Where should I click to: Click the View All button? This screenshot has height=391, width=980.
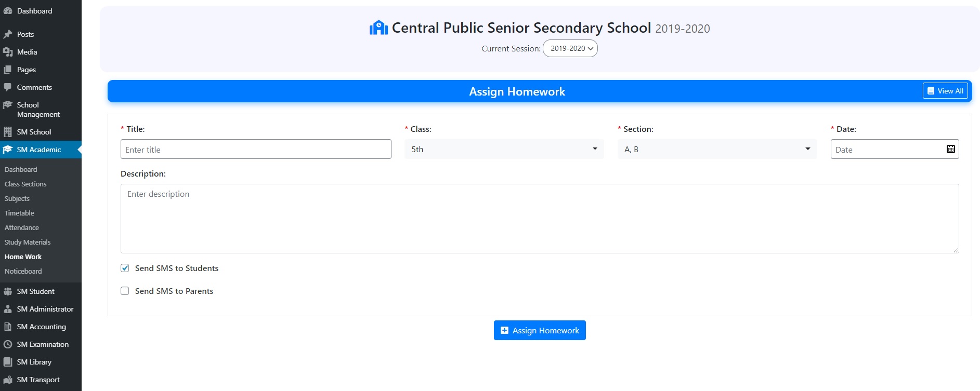(945, 91)
